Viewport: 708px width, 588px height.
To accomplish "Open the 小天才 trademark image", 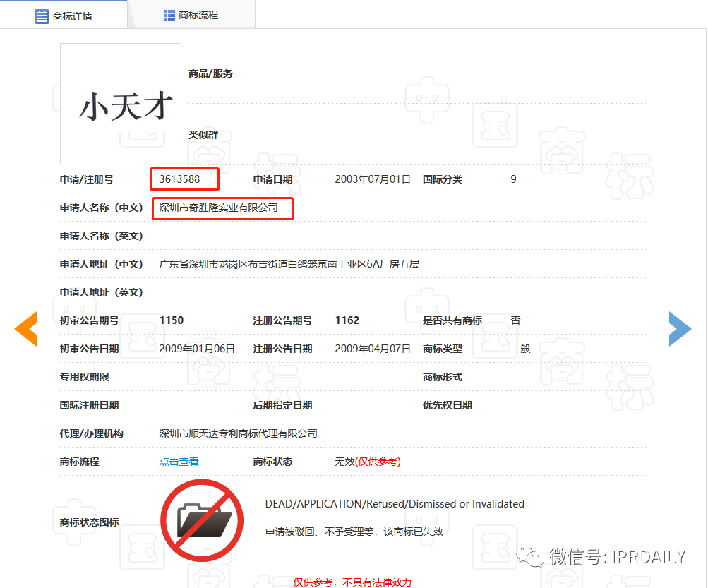I will pyautogui.click(x=121, y=104).
